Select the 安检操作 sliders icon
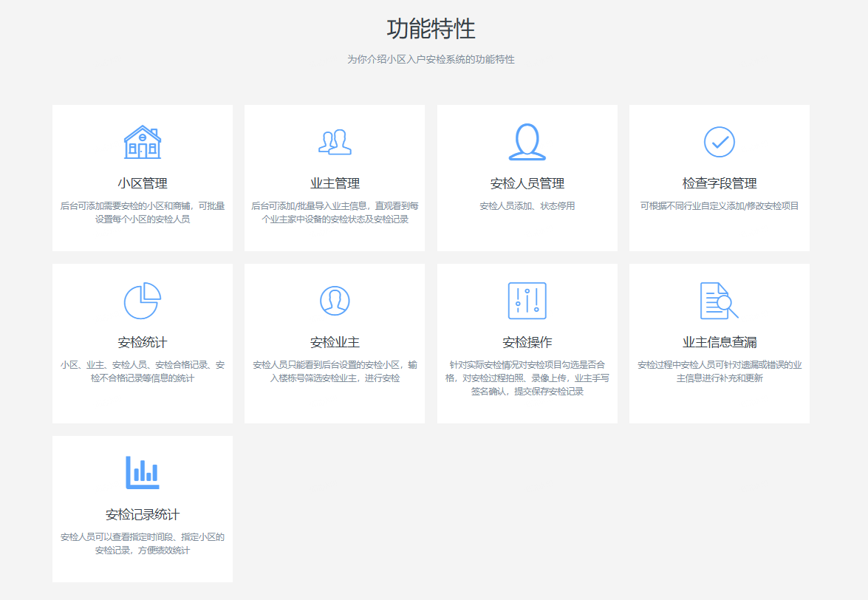868x600 pixels. tap(527, 300)
